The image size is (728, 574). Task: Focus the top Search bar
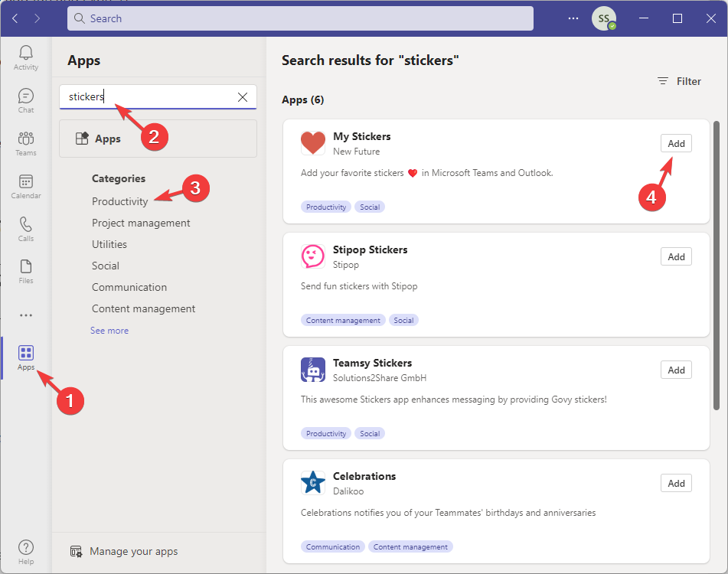coord(300,18)
